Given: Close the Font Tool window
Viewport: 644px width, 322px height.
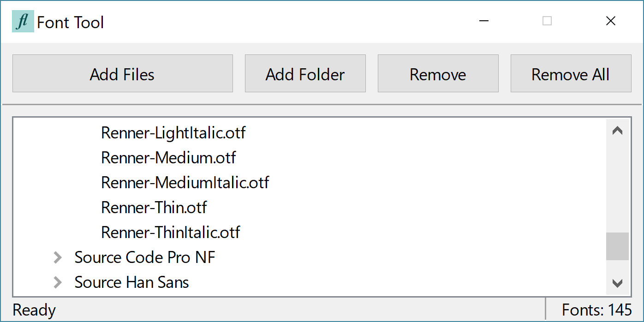Looking at the screenshot, I should (611, 21).
